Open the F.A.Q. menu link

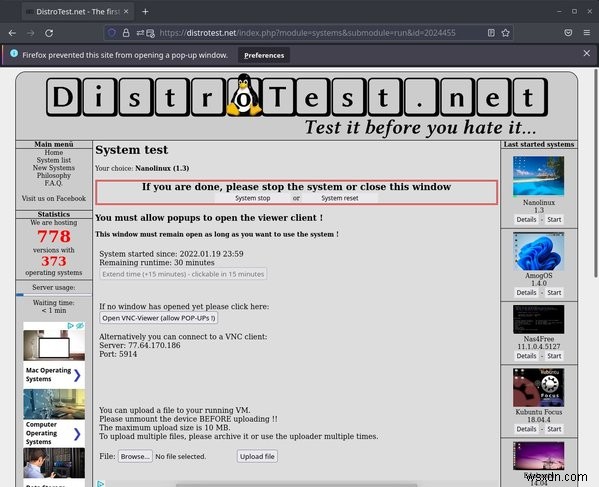click(53, 183)
